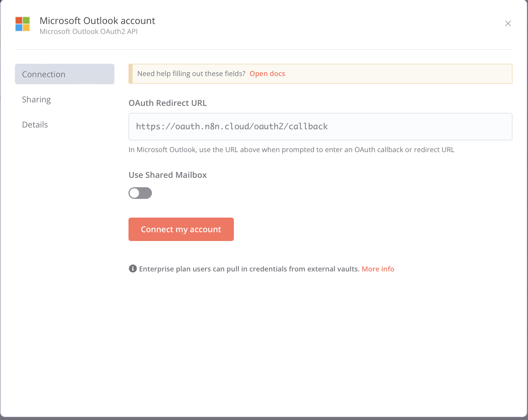
Task: Go to the Details tab
Action: point(35,125)
